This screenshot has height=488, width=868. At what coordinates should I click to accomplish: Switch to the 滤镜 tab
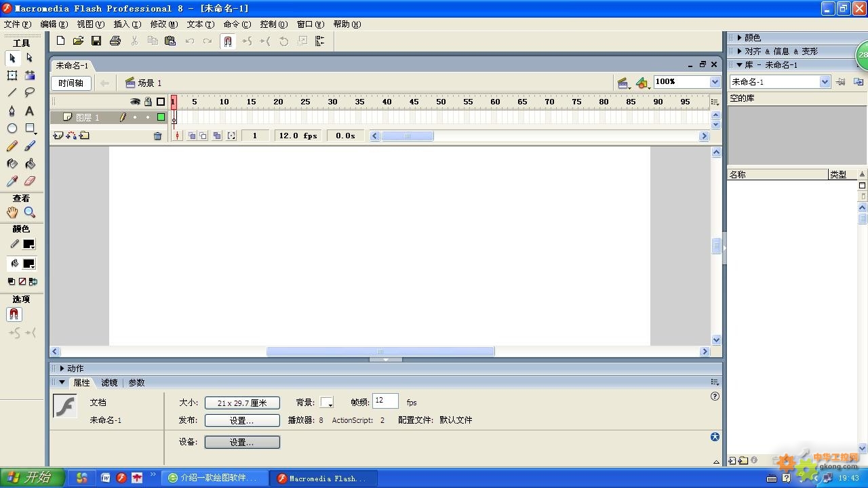(x=109, y=383)
